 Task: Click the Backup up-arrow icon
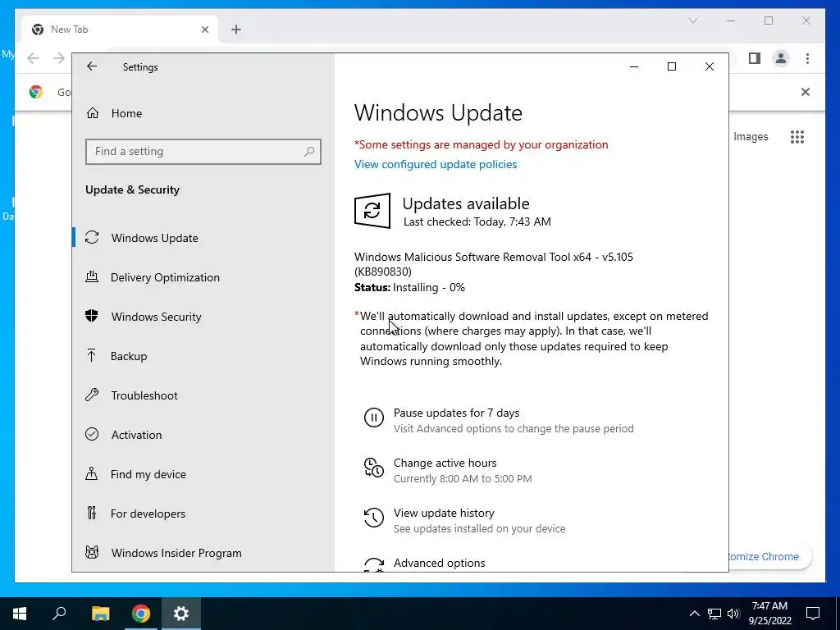tap(92, 355)
